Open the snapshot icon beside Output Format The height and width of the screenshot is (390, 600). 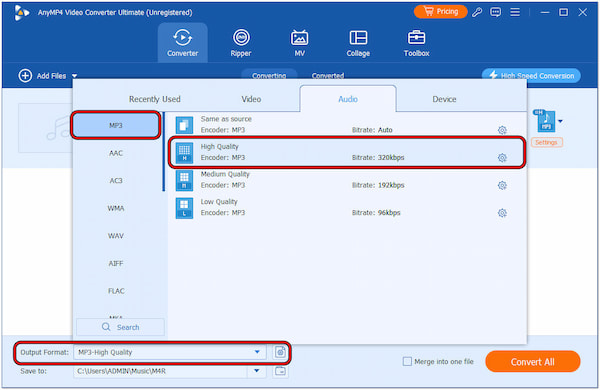click(x=280, y=352)
